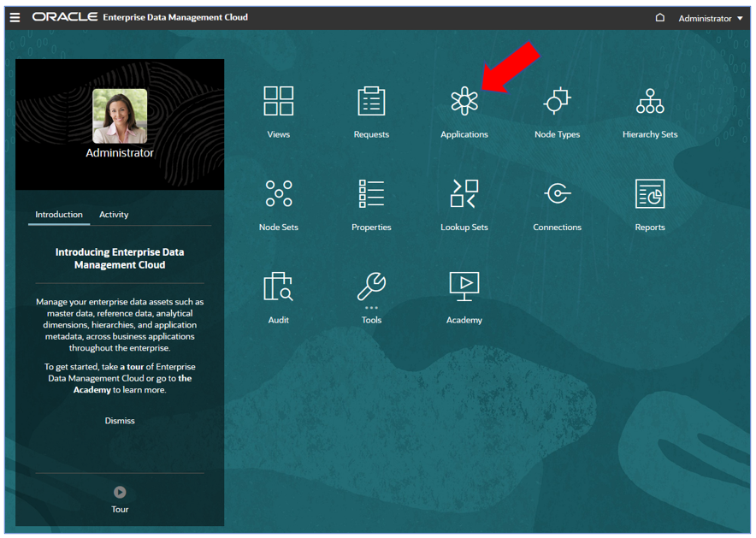Image resolution: width=756 pixels, height=538 pixels.
Task: Open the Connections icon
Action: point(558,193)
